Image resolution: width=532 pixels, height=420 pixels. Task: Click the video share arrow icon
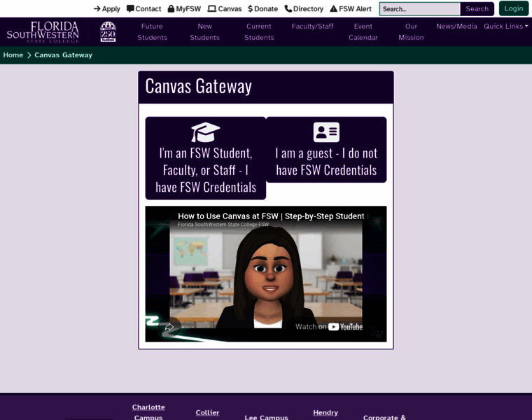tap(169, 327)
